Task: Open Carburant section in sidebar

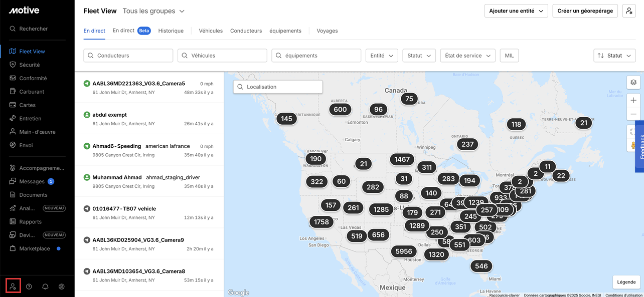Action: pyautogui.click(x=32, y=92)
